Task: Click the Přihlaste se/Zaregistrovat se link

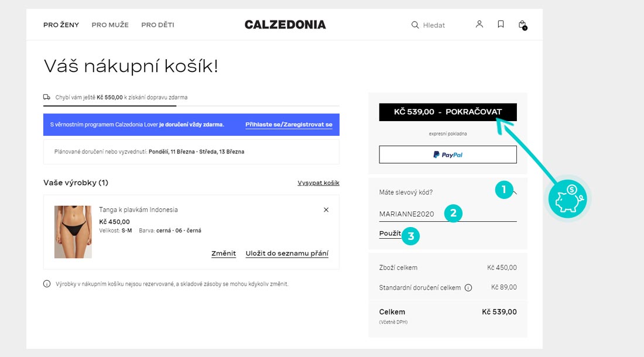Action: [x=289, y=125]
